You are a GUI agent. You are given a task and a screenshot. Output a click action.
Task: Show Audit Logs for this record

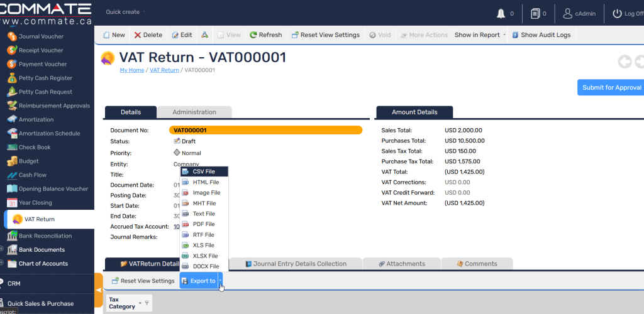click(541, 35)
